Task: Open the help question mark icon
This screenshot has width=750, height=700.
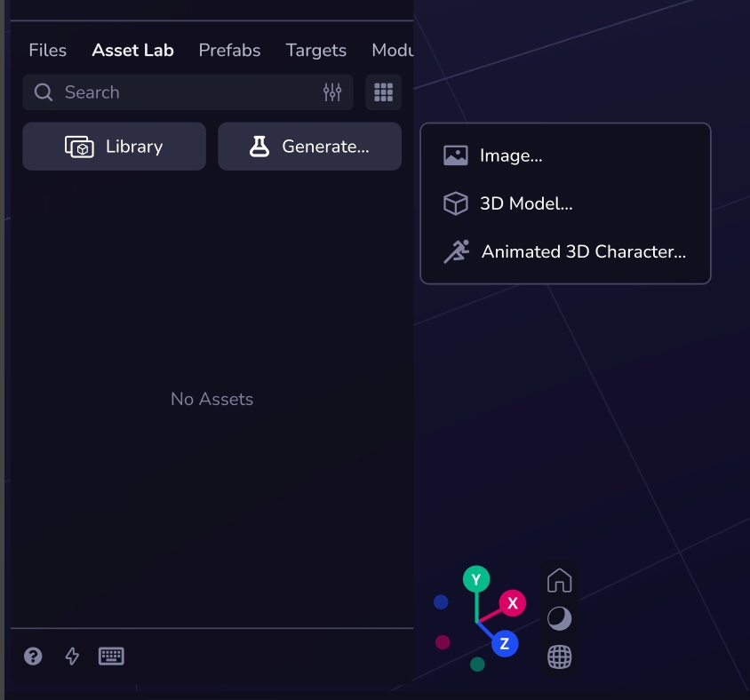Action: [33, 656]
